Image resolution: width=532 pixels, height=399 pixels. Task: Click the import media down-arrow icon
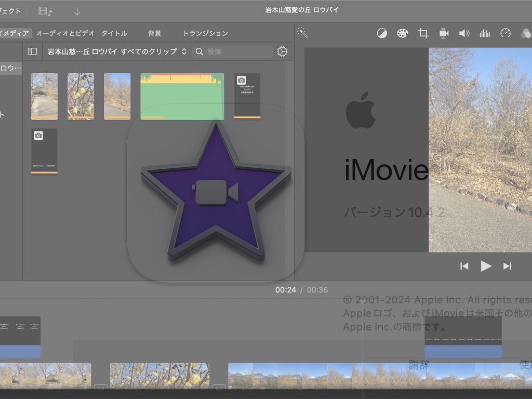pyautogui.click(x=77, y=11)
